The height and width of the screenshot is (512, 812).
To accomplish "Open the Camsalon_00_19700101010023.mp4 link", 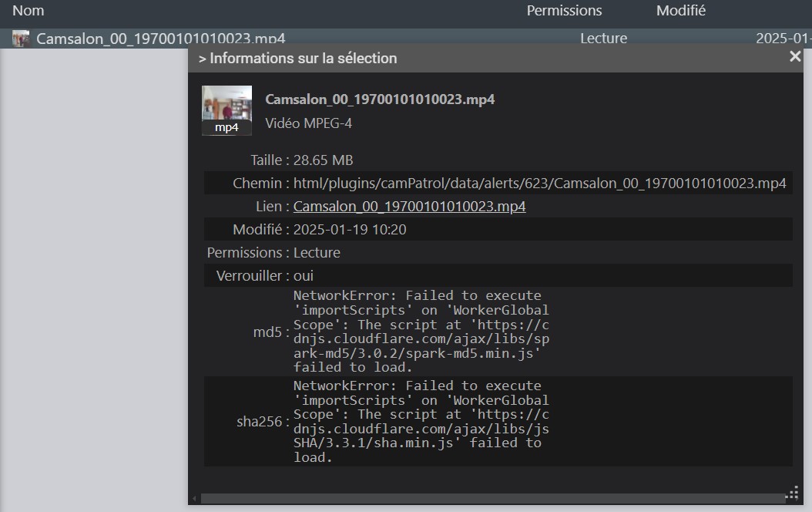I will click(409, 206).
